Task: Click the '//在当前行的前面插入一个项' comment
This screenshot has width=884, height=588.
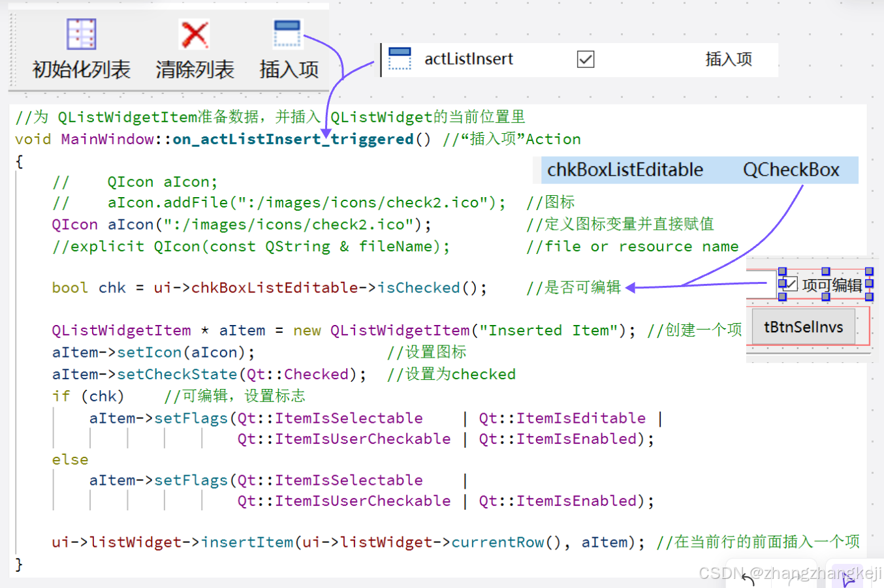Action: tap(758, 542)
